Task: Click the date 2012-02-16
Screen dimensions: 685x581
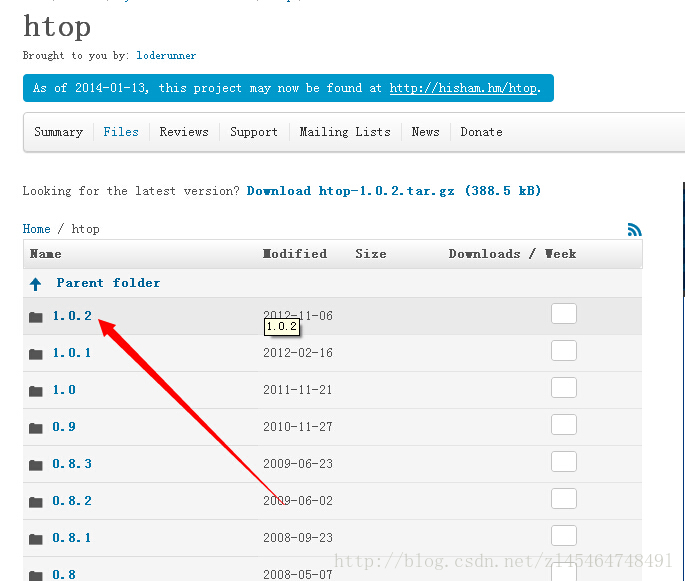Action: [298, 353]
